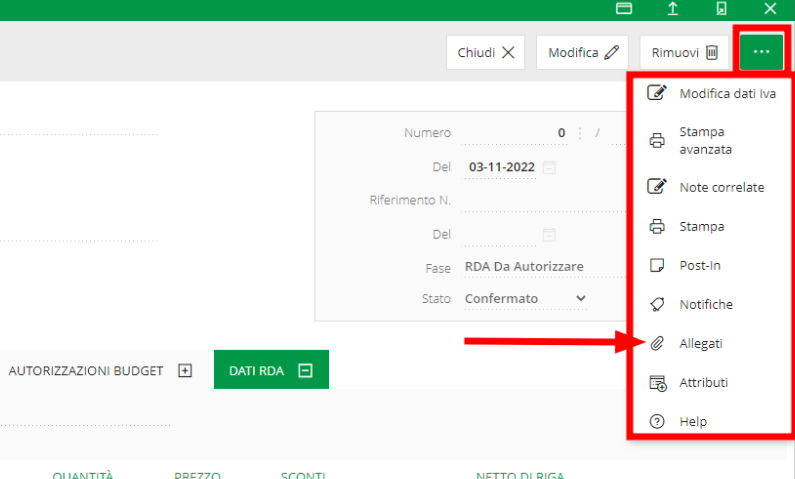Collapse the Dati RDA section
795x479 pixels.
pos(306,370)
